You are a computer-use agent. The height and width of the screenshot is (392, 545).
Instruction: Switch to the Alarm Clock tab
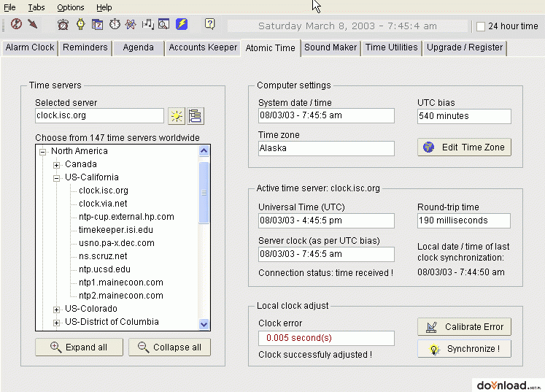[30, 47]
